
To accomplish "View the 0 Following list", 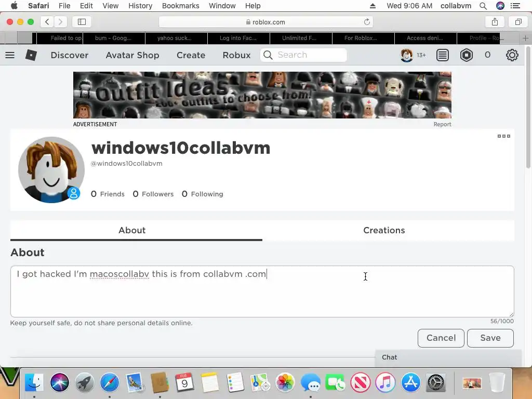I will (x=203, y=194).
